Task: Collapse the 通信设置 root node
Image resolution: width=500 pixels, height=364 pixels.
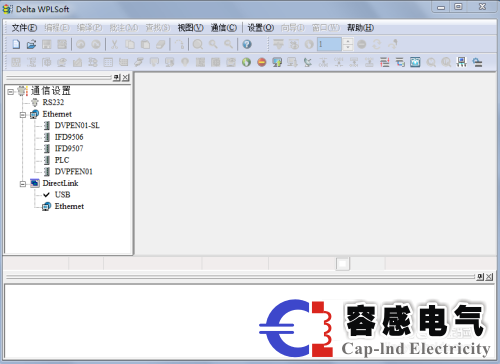Action: (x=11, y=91)
